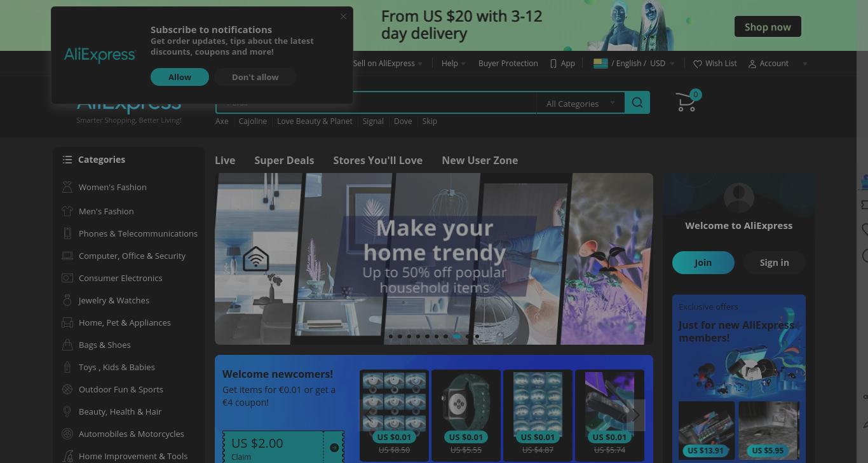This screenshot has width=868, height=463.
Task: Click Shop now in top banner
Action: pyautogui.click(x=768, y=27)
